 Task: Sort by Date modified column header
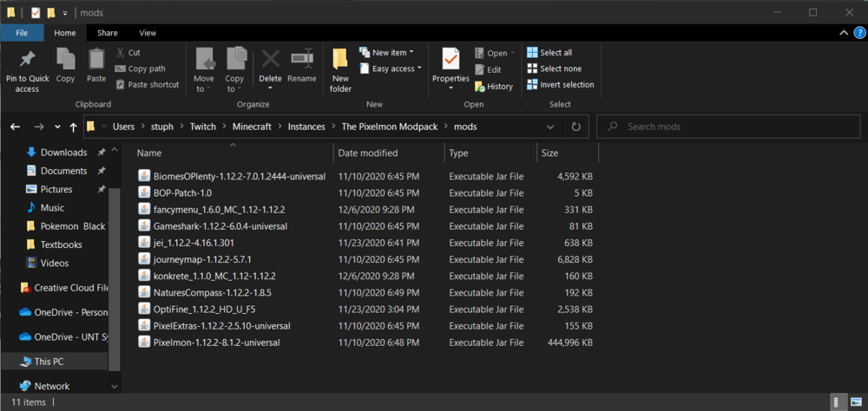coord(389,153)
